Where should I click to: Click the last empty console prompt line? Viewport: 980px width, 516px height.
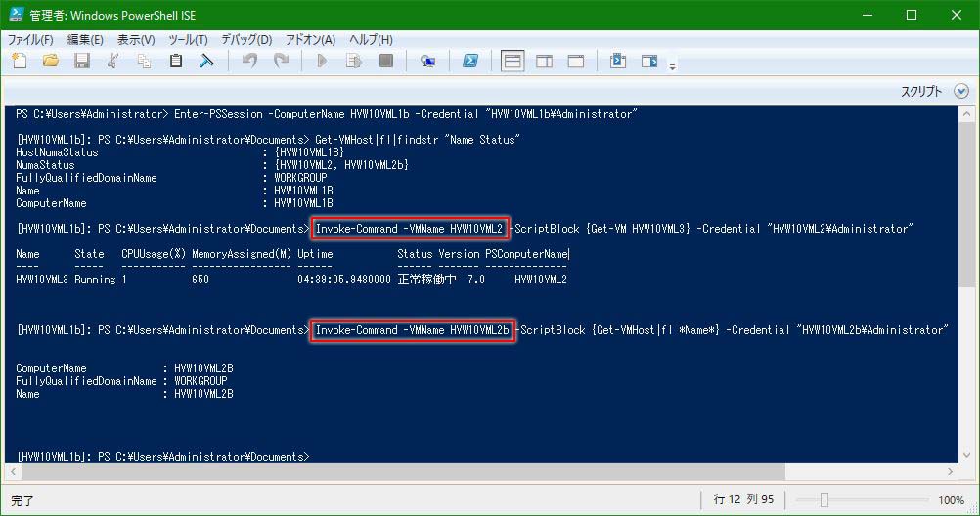[162, 457]
